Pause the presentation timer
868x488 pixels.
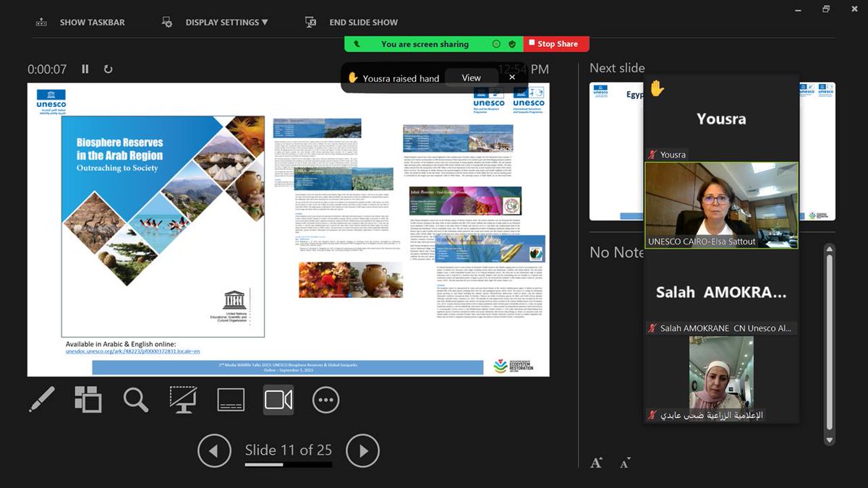click(85, 69)
